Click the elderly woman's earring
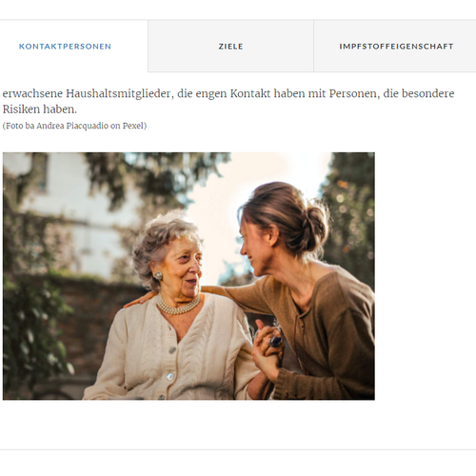The width and height of the screenshot is (476, 476). (x=158, y=275)
